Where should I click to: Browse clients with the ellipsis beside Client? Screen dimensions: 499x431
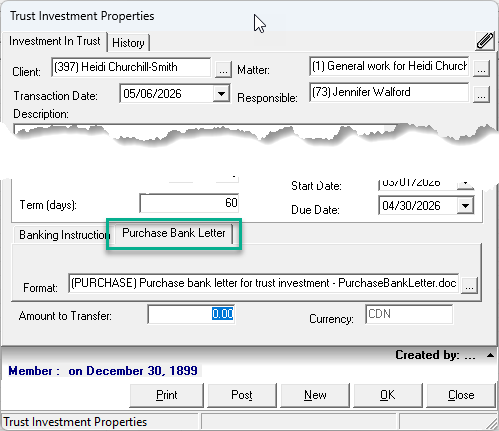pyautogui.click(x=223, y=69)
